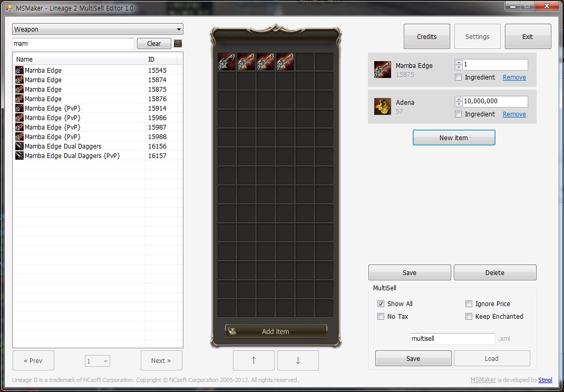Select first Mamba Edge slot in multisell grid
564x392 pixels.
(227, 62)
